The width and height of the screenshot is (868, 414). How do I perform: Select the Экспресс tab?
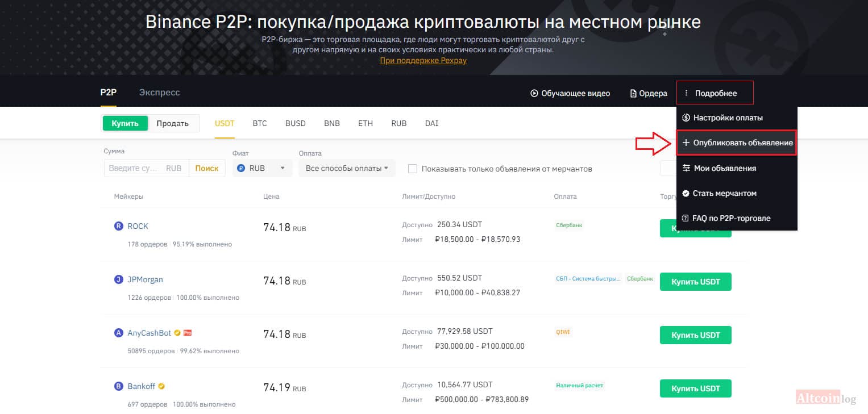coord(160,93)
